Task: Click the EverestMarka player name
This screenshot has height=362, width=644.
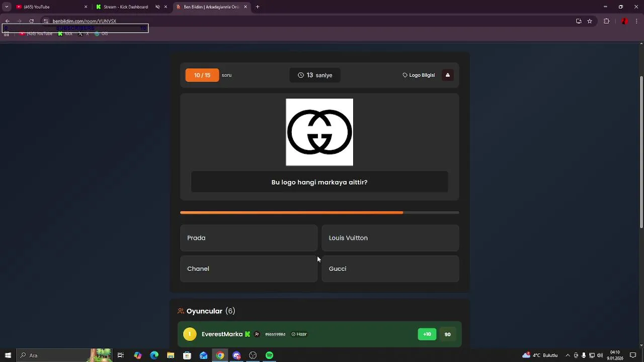Action: pyautogui.click(x=222, y=334)
